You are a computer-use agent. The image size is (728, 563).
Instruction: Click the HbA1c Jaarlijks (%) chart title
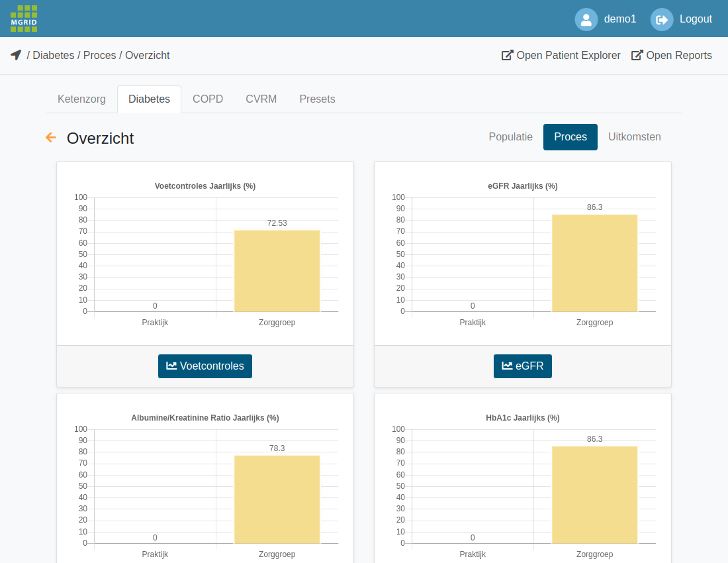[x=522, y=417]
